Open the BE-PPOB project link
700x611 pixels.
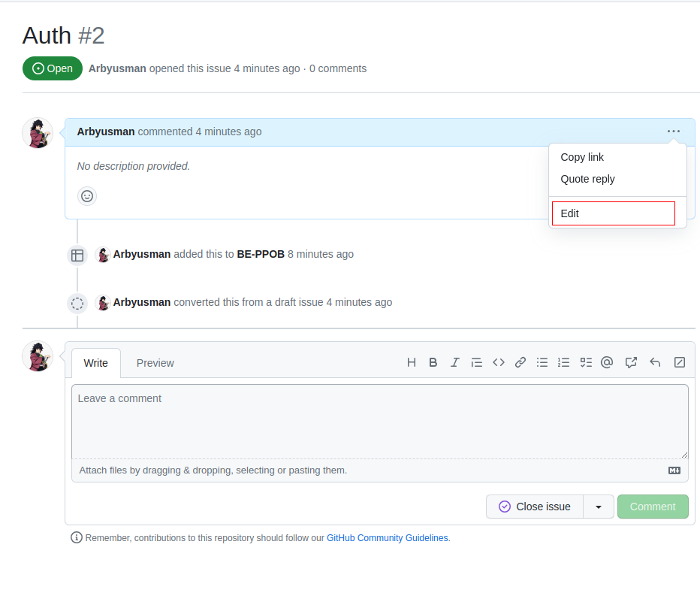pyautogui.click(x=261, y=254)
